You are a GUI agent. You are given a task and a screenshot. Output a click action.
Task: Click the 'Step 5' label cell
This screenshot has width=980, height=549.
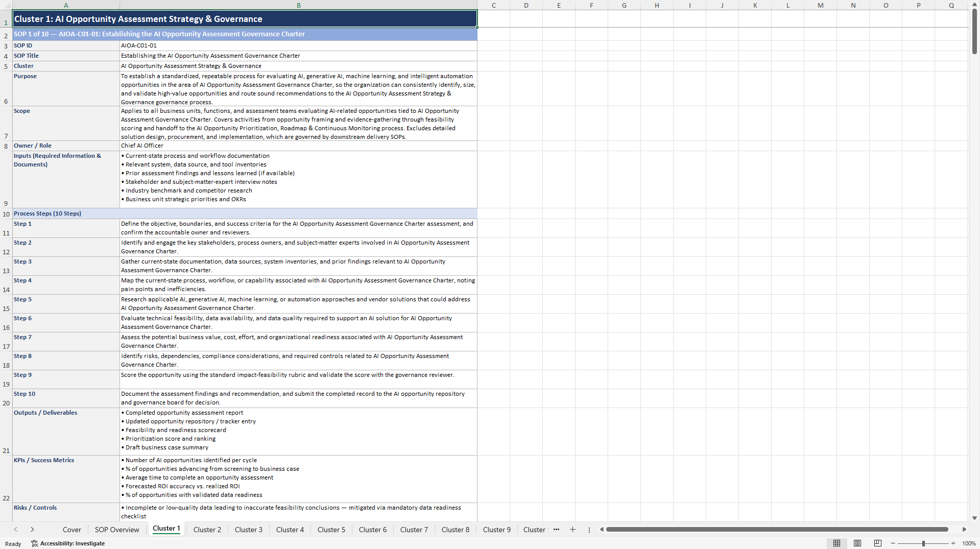click(66, 304)
